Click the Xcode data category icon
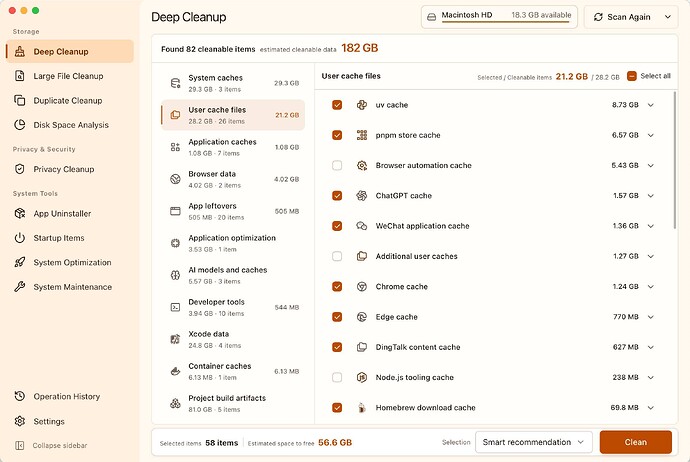 175,339
